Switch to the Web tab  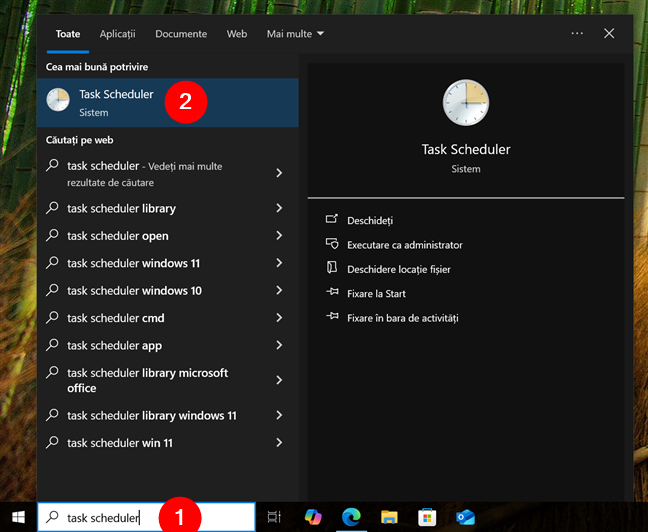237,34
